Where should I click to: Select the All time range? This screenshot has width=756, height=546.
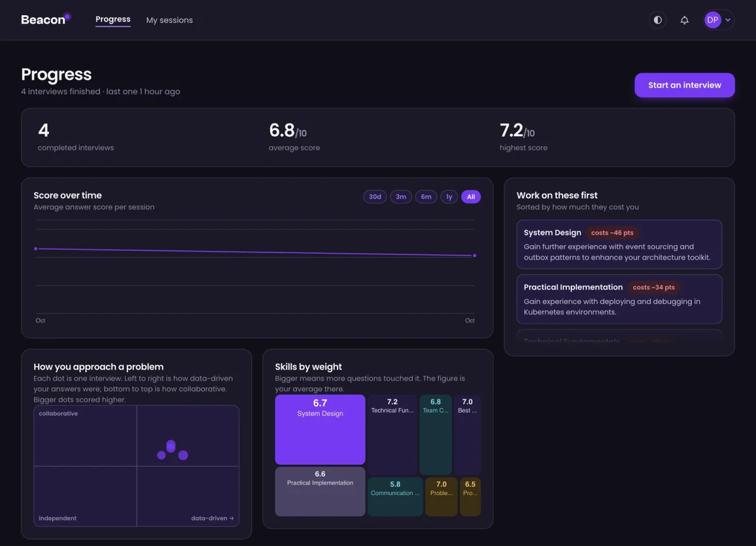[471, 196]
